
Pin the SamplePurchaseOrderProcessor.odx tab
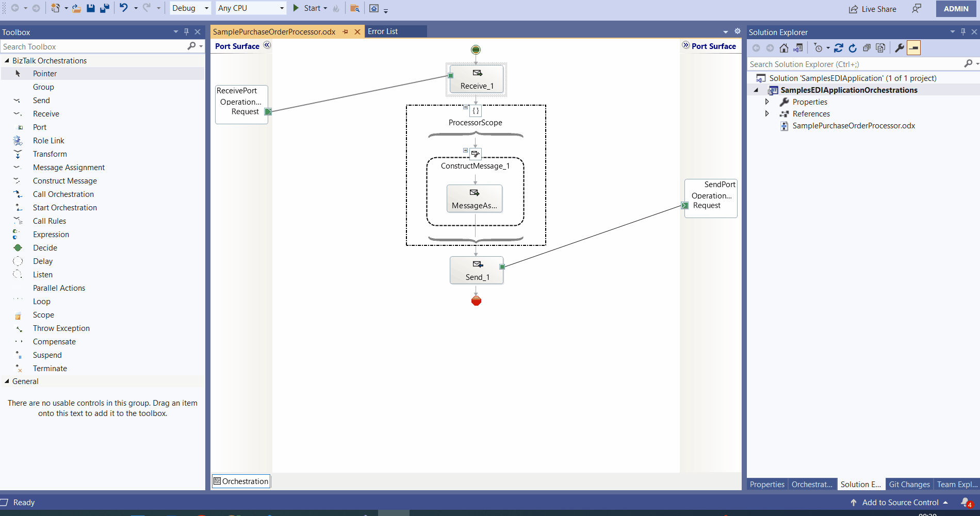point(346,31)
